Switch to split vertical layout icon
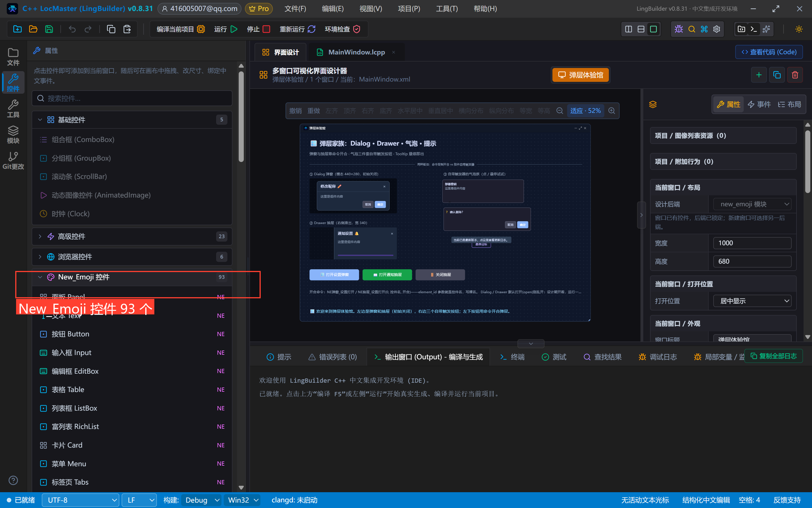The height and width of the screenshot is (508, 812). click(x=628, y=29)
